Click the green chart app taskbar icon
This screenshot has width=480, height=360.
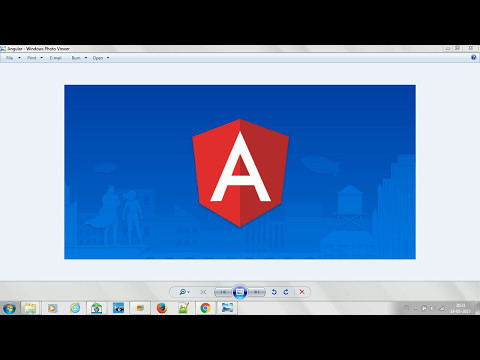coord(184,308)
